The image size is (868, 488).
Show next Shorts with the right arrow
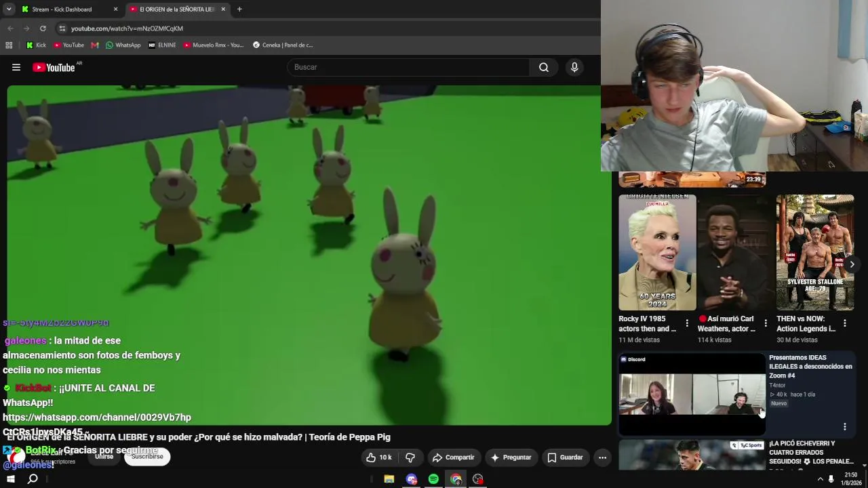pos(852,264)
